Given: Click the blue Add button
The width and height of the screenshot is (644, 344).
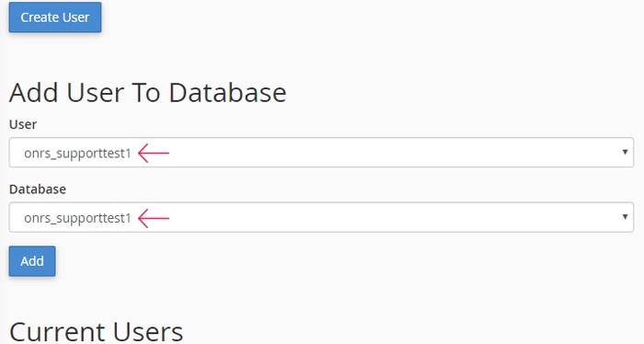Looking at the screenshot, I should [x=32, y=261].
